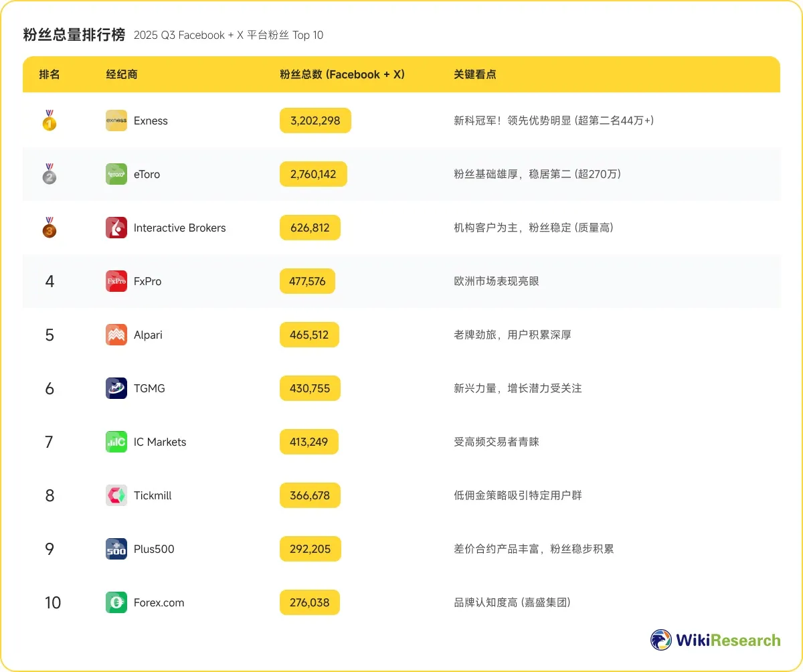Click the 413,249 follower count badge

[309, 442]
